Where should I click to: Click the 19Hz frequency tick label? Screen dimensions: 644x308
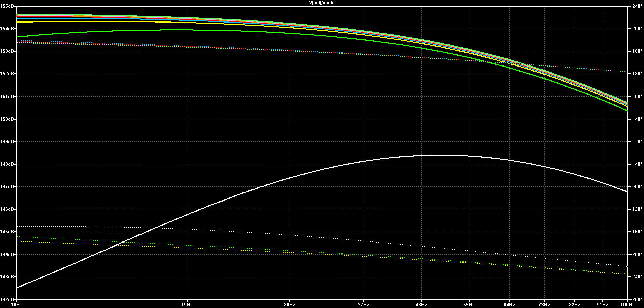(x=187, y=305)
